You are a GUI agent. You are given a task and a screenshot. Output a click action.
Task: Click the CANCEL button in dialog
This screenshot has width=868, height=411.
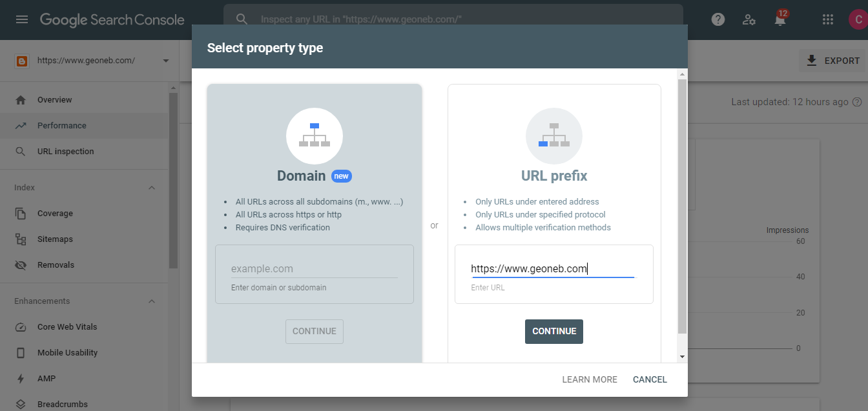point(650,379)
